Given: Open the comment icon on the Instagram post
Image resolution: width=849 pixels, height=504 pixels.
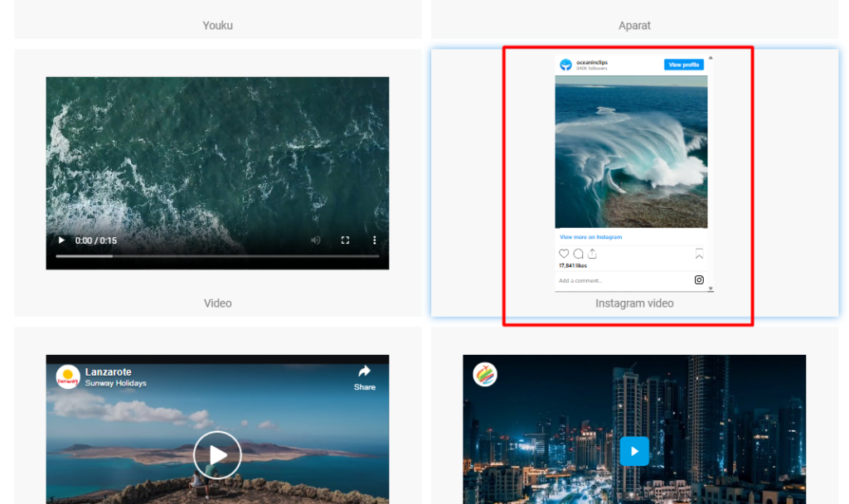Looking at the screenshot, I should coord(578,254).
